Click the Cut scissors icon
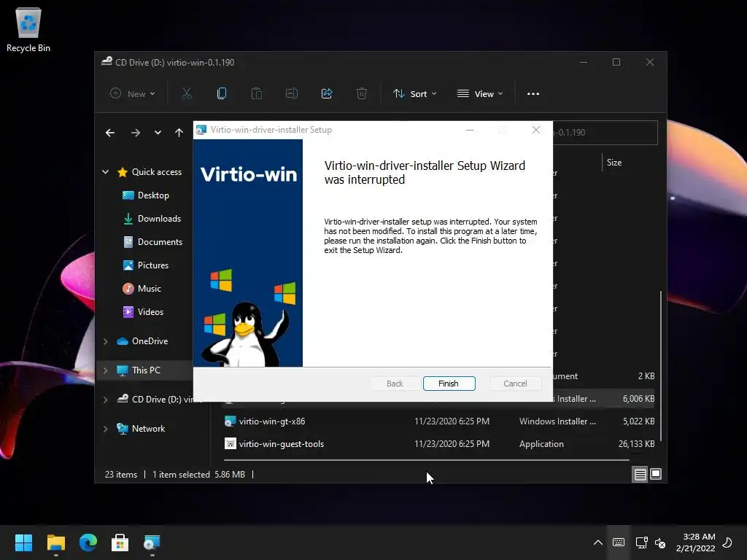Viewport: 747px width, 560px height. tap(187, 94)
